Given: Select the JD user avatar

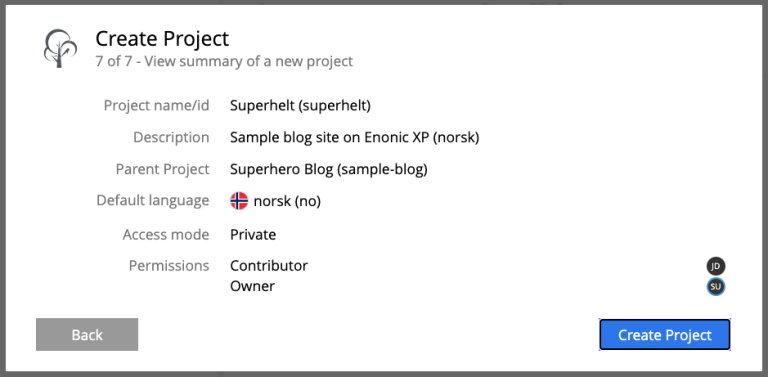Looking at the screenshot, I should (x=716, y=266).
